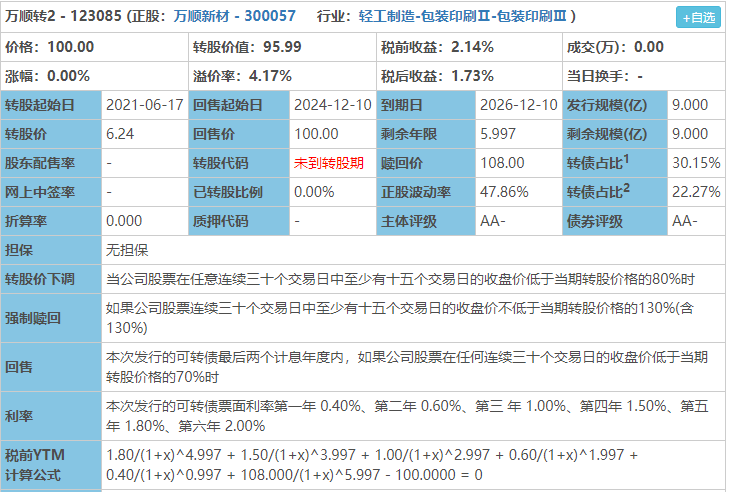Click the 转债占比1 header cell

click(615, 163)
